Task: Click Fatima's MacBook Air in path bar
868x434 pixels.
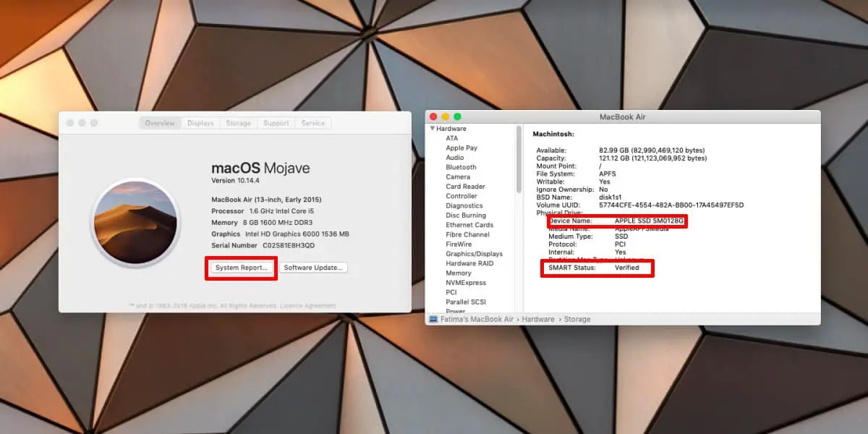Action: [x=477, y=319]
